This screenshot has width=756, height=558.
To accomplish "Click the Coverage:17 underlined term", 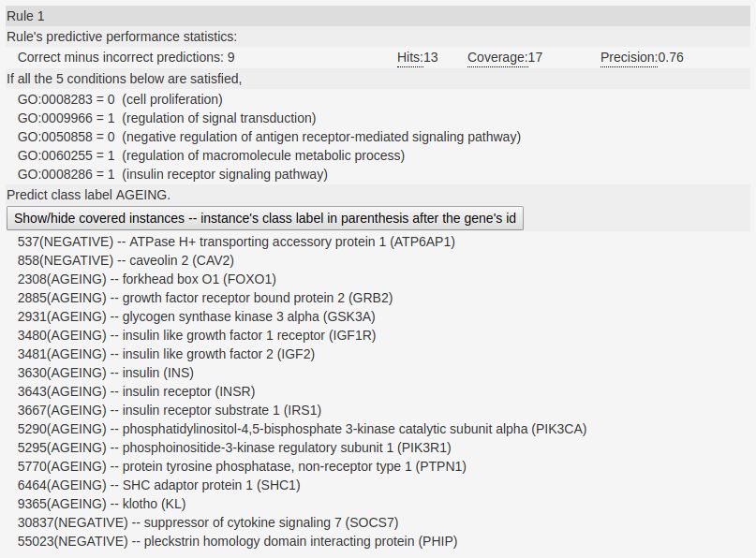I will (505, 57).
